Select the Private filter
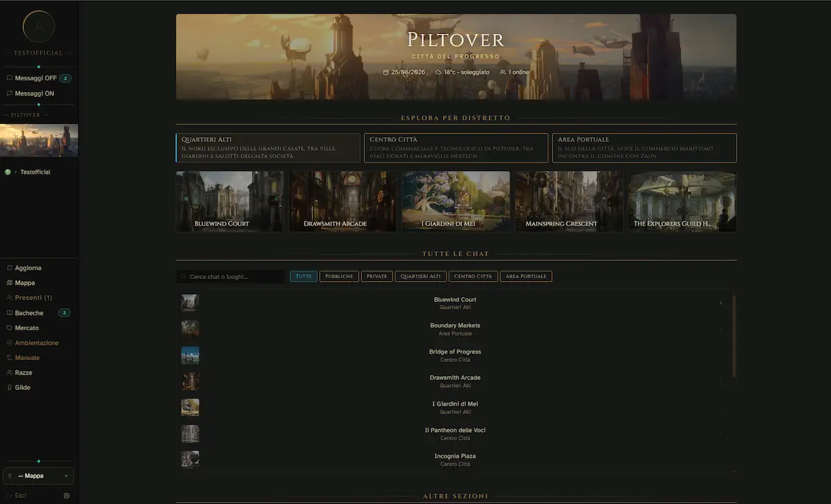This screenshot has height=504, width=831. coord(377,276)
